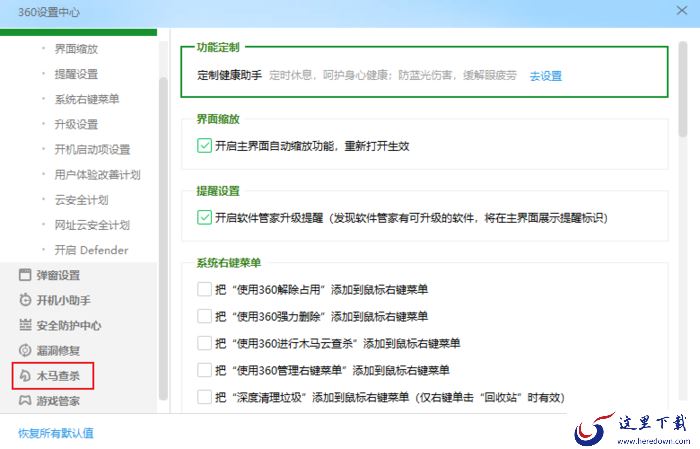
Task: Select 网址云安全计划 sidebar entry
Action: 92,224
